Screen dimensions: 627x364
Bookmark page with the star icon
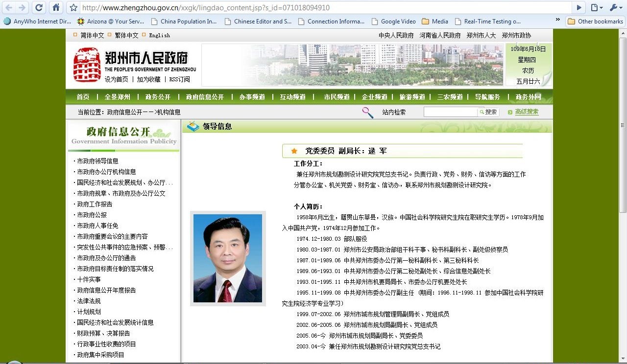[x=73, y=8]
